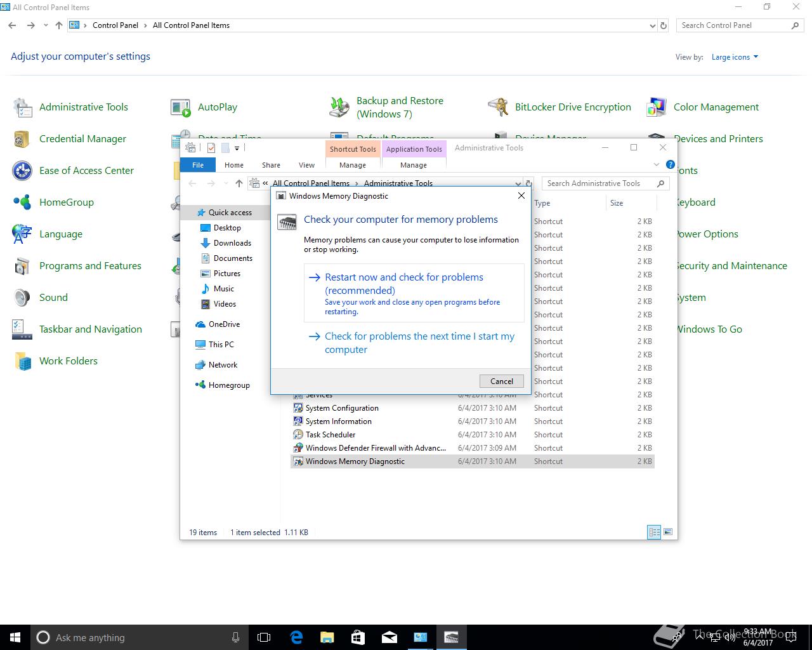812x650 pixels.
Task: Open Windows To Go in Control Panel
Action: coord(709,329)
